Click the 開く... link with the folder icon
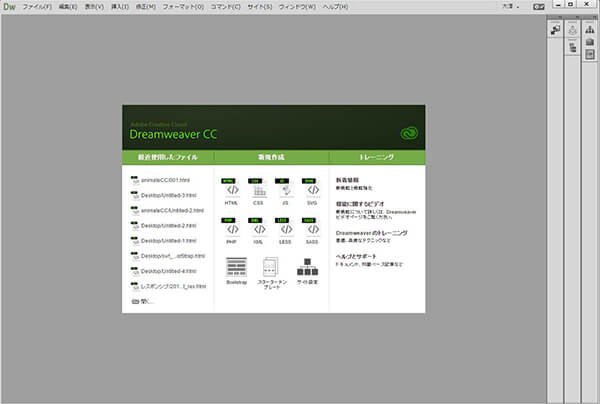The height and width of the screenshot is (404, 600). (143, 301)
